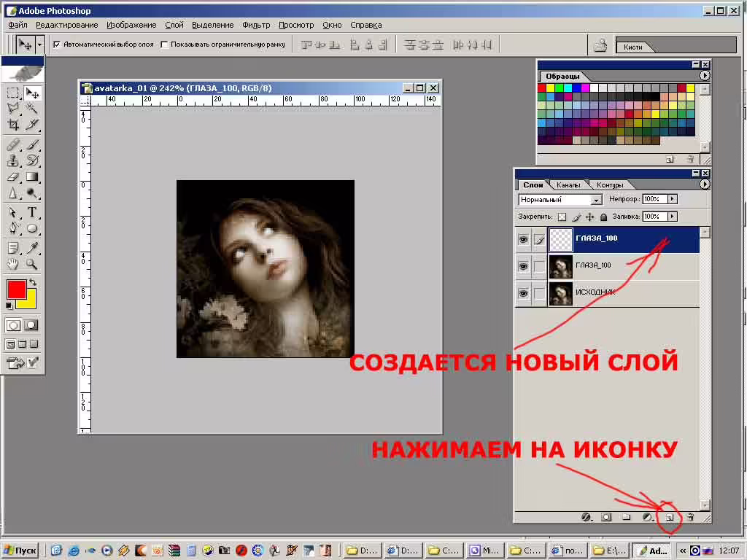Viewport: 747px width, 560px height.
Task: Reset to default black and white colors
Action: [x=9, y=306]
